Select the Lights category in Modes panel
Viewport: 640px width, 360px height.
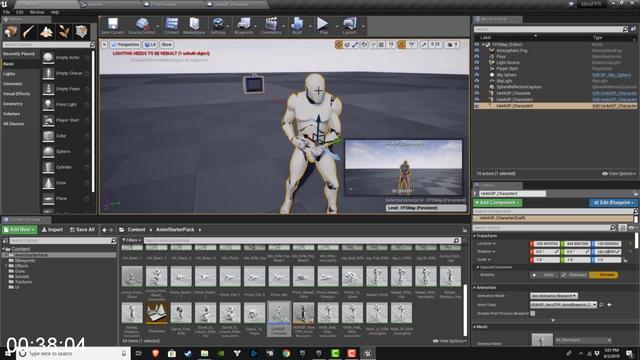pyautogui.click(x=9, y=74)
